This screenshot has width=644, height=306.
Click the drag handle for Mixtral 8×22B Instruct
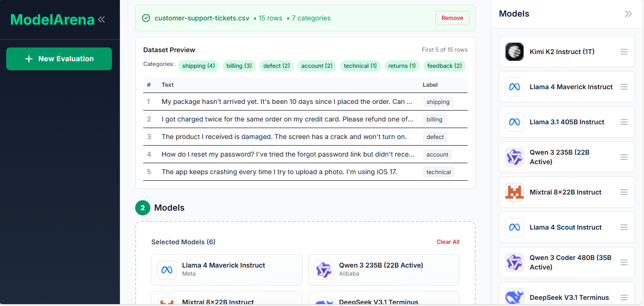pos(624,192)
